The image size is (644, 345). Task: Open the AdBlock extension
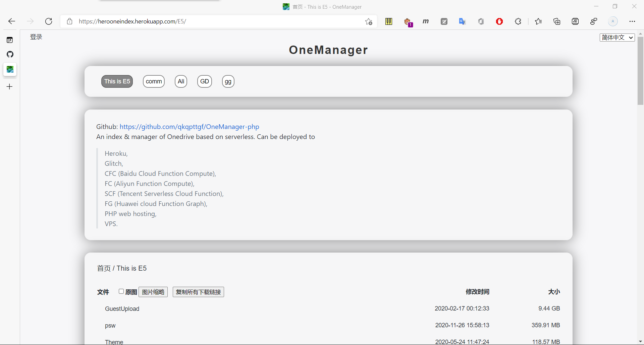click(x=499, y=21)
